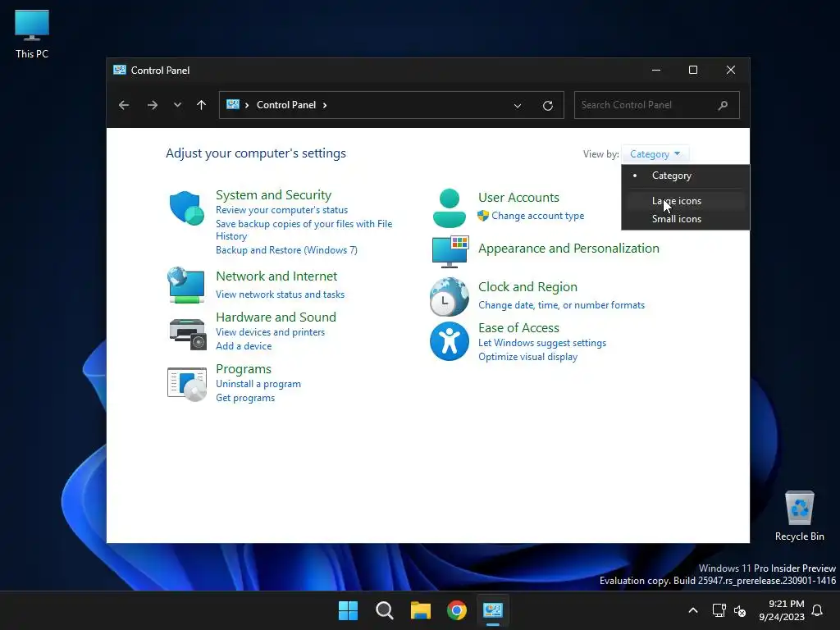Viewport: 840px width, 630px height.
Task: Launch File Explorer from taskbar
Action: point(421,610)
